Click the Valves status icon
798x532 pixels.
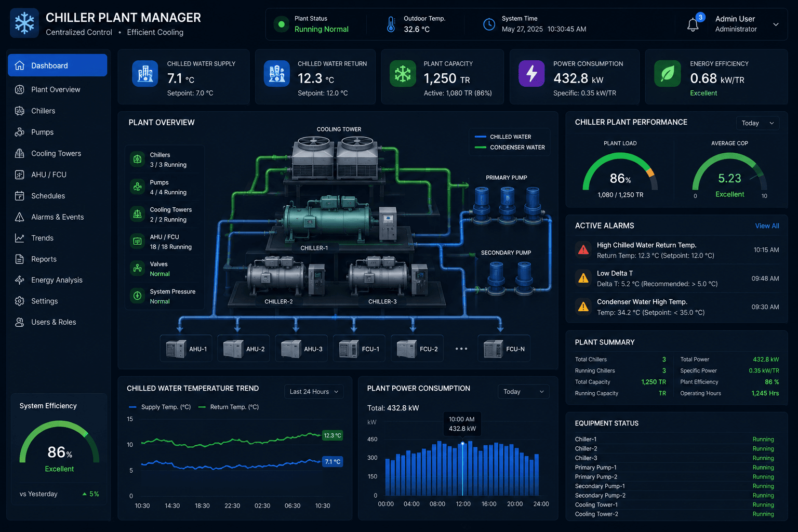pos(138,268)
